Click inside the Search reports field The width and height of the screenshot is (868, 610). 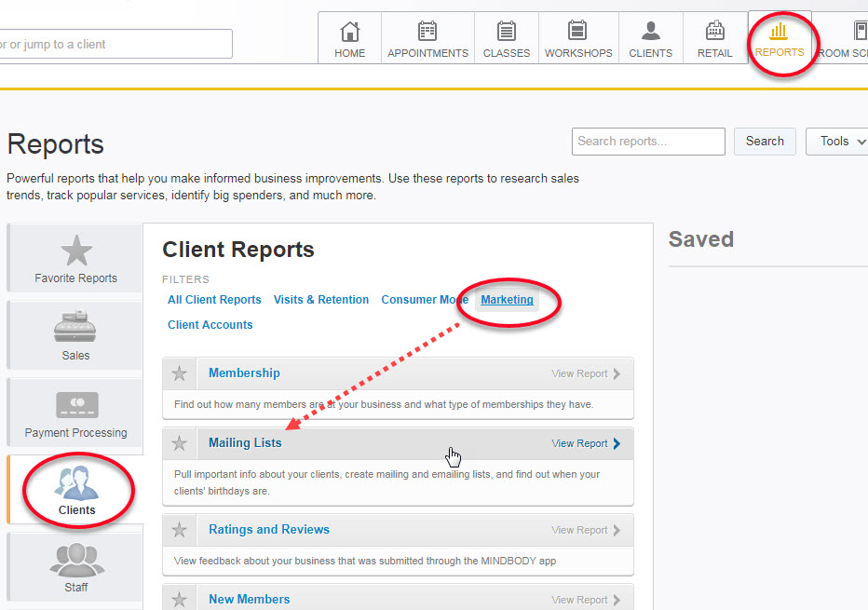[x=648, y=141]
